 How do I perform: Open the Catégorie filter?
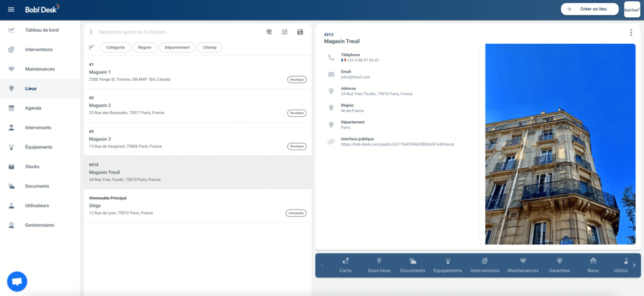tap(115, 47)
